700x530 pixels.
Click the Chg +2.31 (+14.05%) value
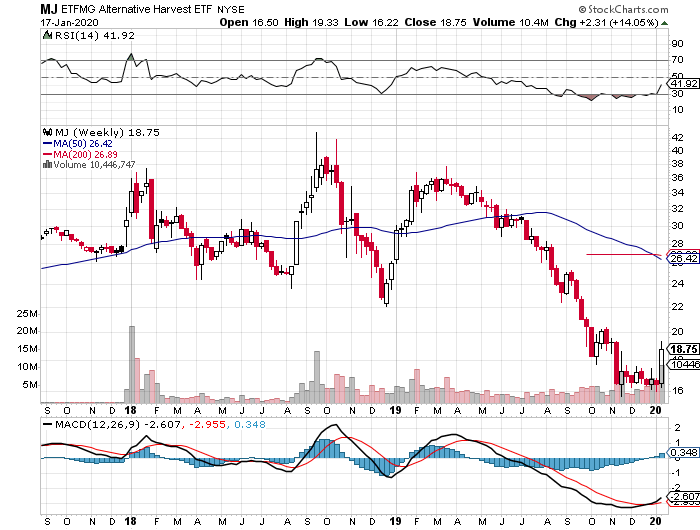click(607, 22)
